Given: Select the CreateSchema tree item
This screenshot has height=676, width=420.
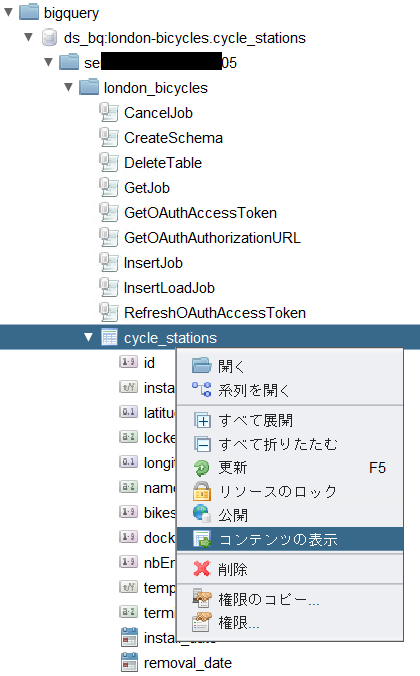Looking at the screenshot, I should tap(173, 138).
